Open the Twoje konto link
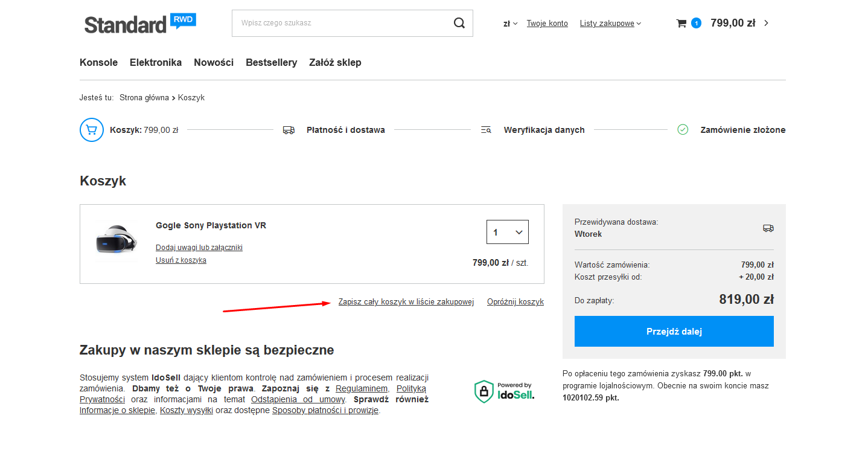868x453 pixels. [547, 24]
